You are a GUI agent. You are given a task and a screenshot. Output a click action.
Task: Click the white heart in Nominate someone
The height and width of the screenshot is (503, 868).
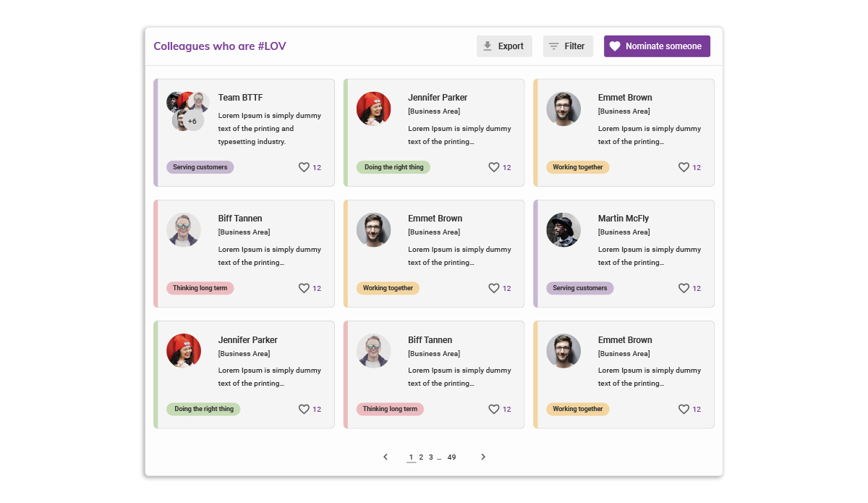tap(615, 46)
